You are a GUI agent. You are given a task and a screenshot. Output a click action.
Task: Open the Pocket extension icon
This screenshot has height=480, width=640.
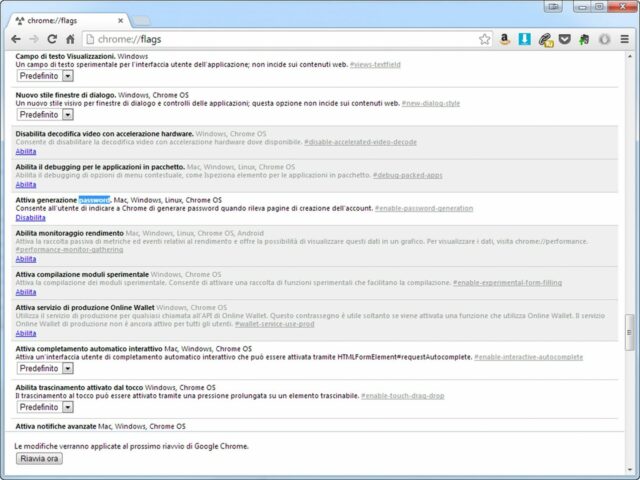click(565, 39)
